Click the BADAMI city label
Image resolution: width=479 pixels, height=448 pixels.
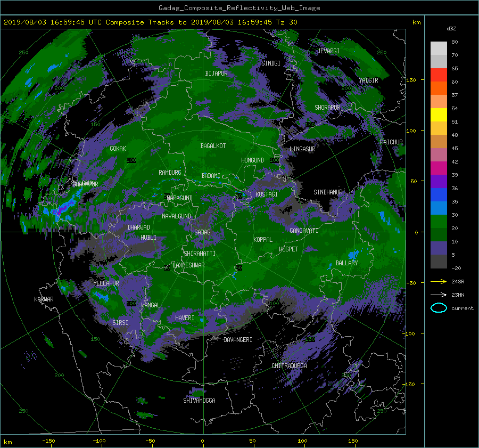point(211,176)
